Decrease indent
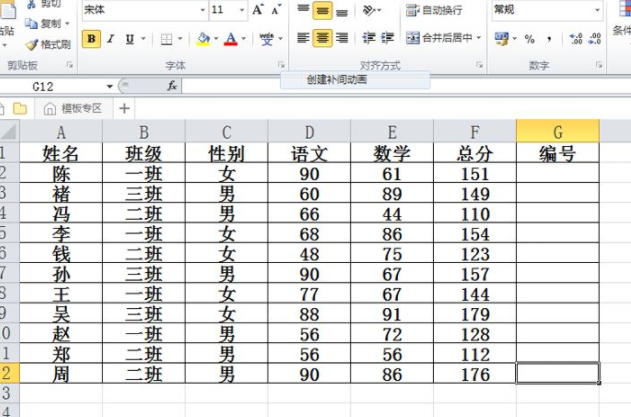The width and height of the screenshot is (631, 417). (368, 38)
